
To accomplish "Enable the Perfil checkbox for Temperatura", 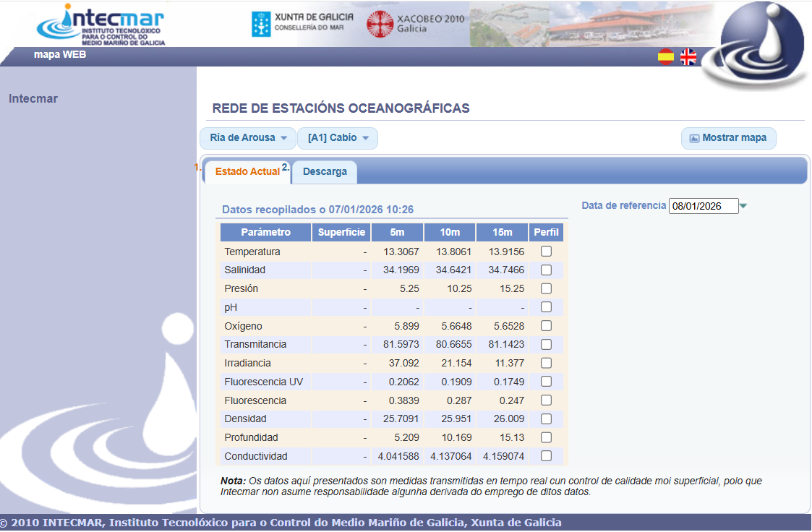I will 546,251.
